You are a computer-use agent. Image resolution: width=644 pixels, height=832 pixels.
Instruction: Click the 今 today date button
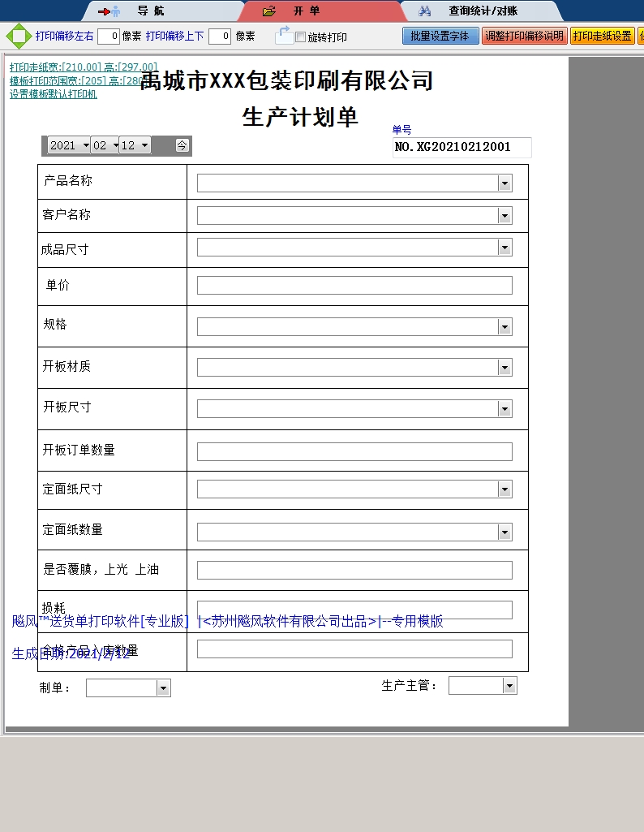182,145
